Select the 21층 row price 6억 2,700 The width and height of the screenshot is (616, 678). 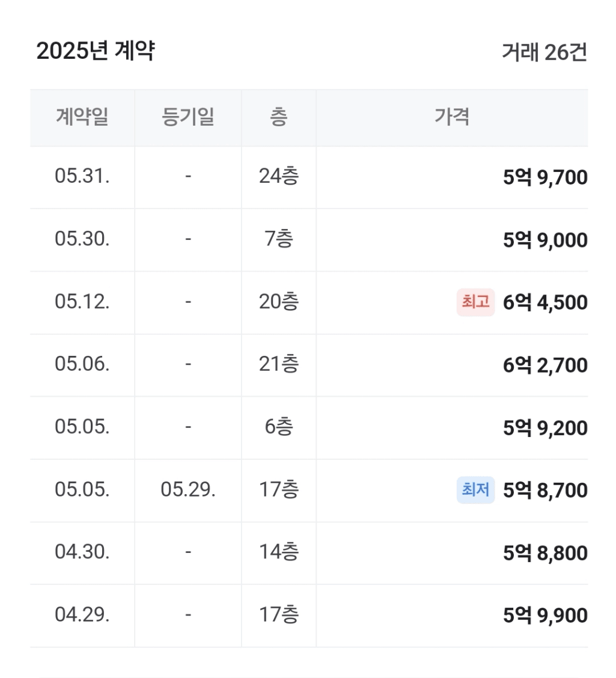pos(545,365)
